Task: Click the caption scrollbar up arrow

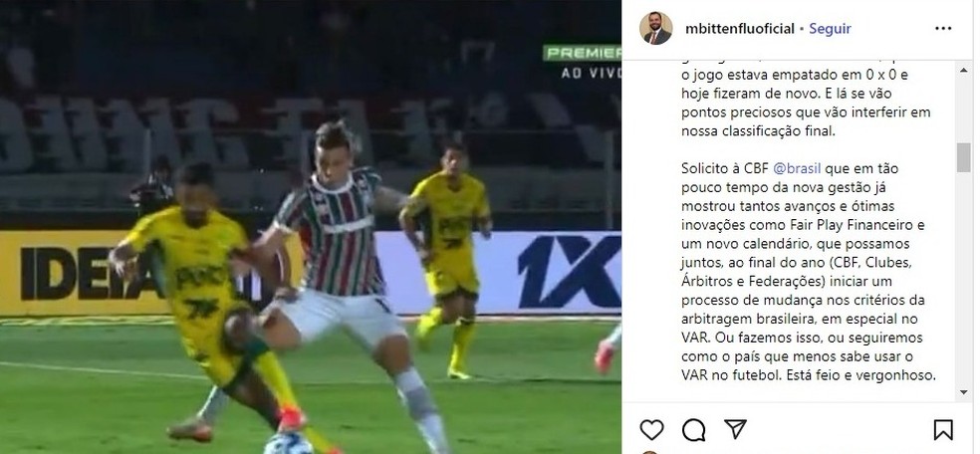Action: click(964, 70)
